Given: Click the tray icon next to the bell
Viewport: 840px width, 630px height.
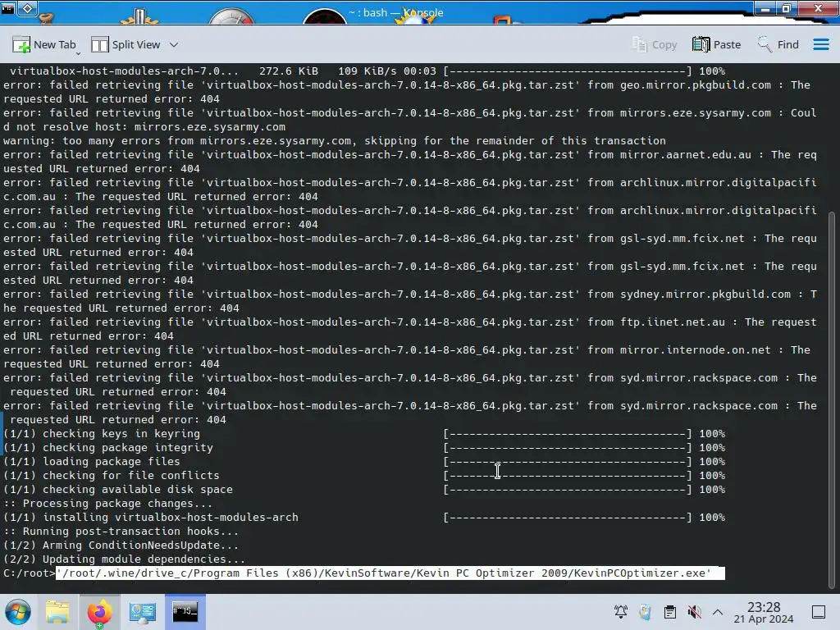Looking at the screenshot, I should pyautogui.click(x=645, y=612).
